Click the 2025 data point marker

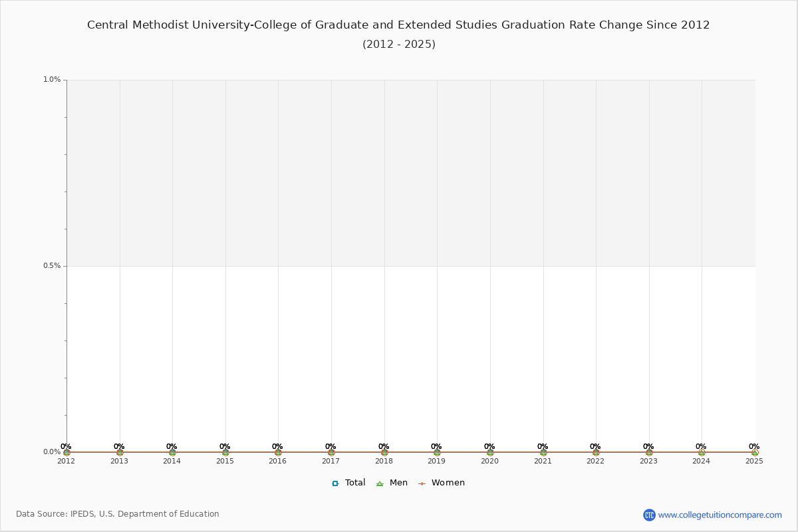[755, 452]
